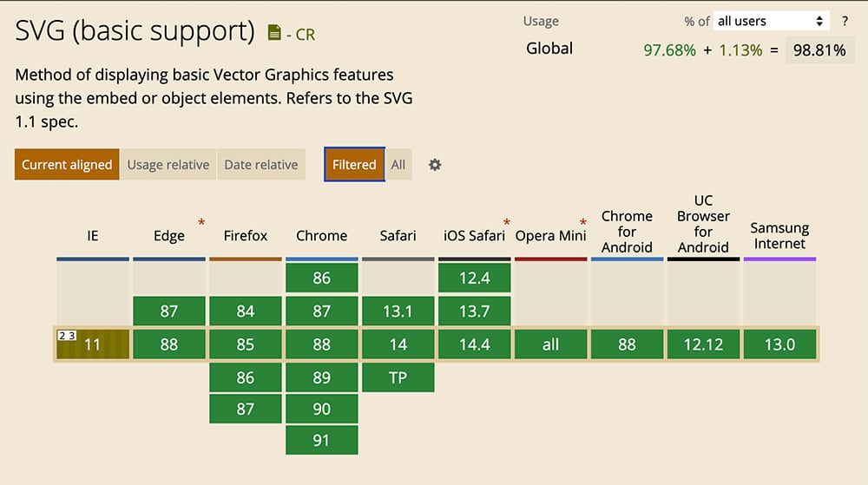Click the Firefox 86 cell
This screenshot has height=485, width=868.
coord(246,377)
